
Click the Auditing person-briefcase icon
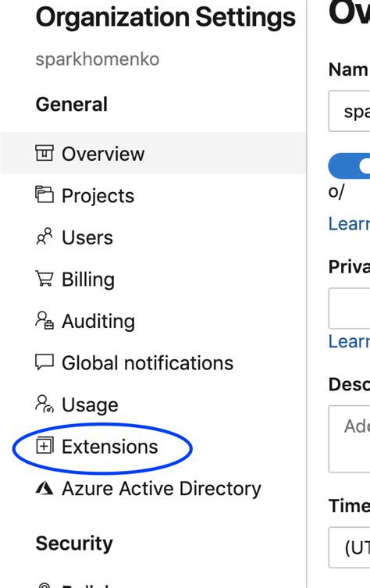[44, 321]
